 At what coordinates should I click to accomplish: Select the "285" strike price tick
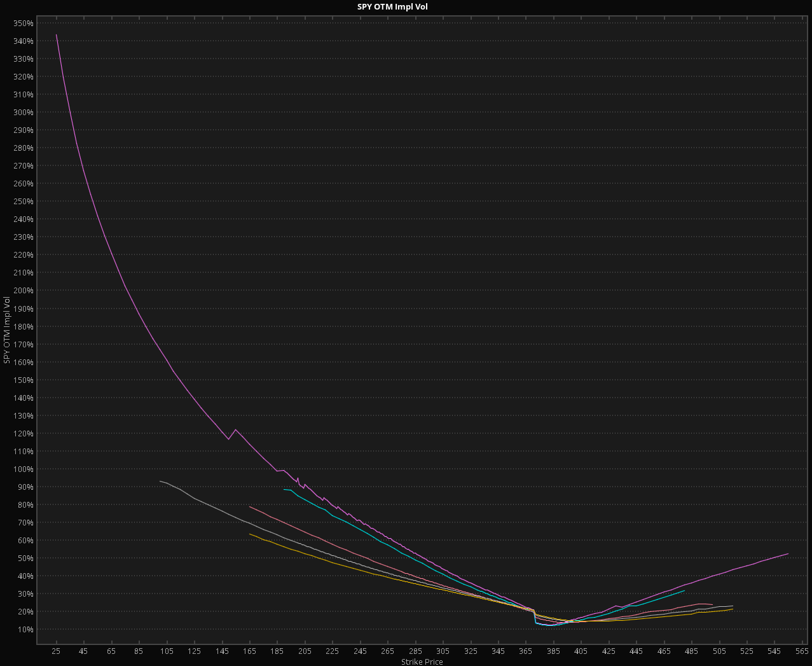tap(416, 652)
